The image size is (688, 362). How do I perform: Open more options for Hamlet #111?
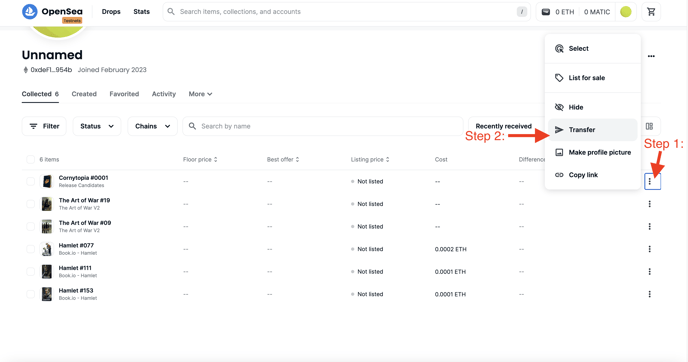click(x=650, y=272)
